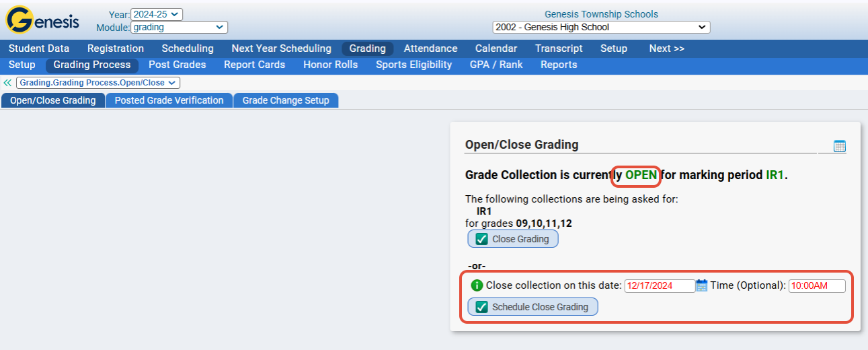Open the calendar icon in Open/Close Grading header
The image size is (868, 350).
pyautogui.click(x=839, y=146)
